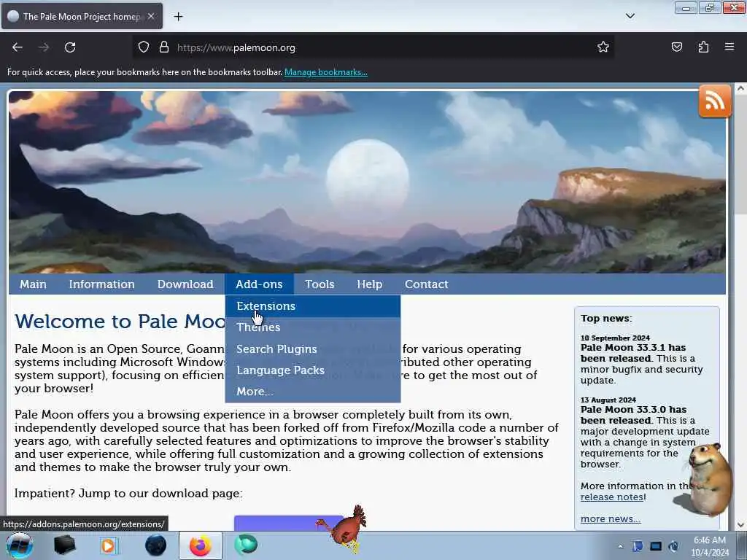
Task: Click the orange RSS feed icon
Action: click(x=715, y=101)
